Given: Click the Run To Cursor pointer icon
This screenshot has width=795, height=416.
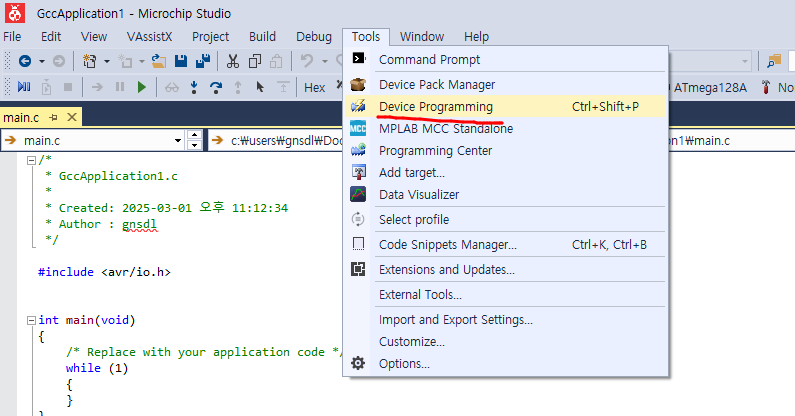Looking at the screenshot, I should [x=260, y=87].
